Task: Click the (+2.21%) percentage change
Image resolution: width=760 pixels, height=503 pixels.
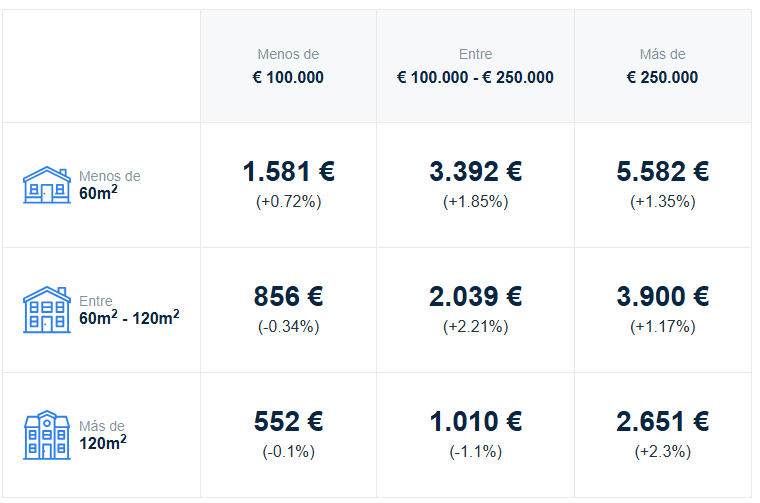Action: pyautogui.click(x=475, y=327)
